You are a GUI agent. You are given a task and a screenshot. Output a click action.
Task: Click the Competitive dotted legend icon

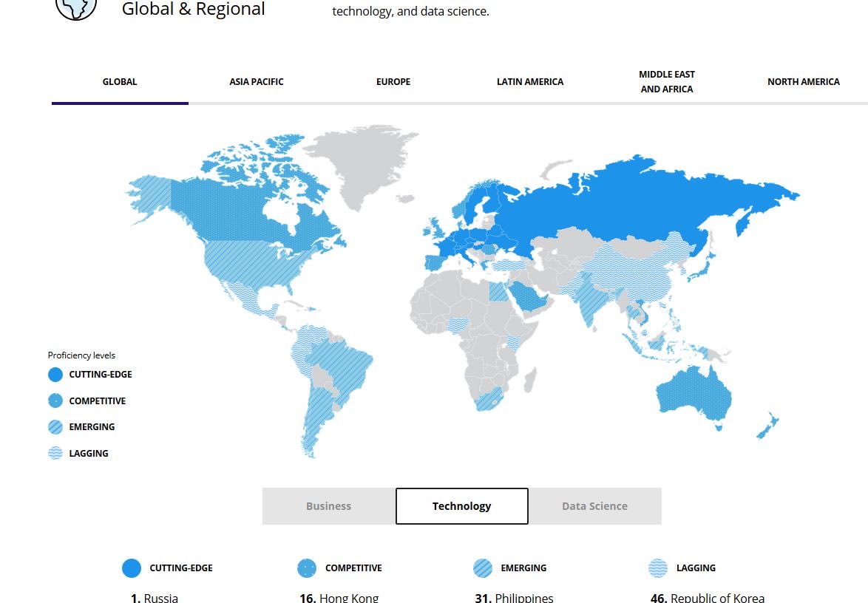pyautogui.click(x=55, y=401)
